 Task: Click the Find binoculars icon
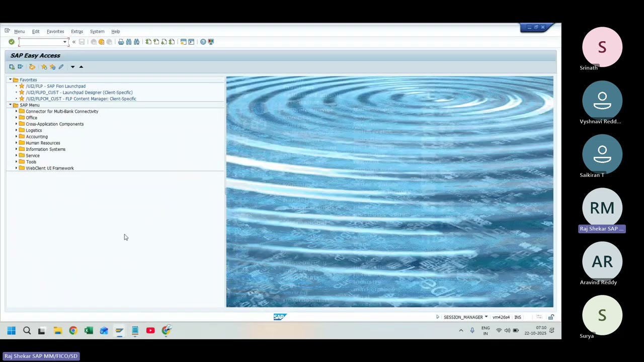click(129, 42)
